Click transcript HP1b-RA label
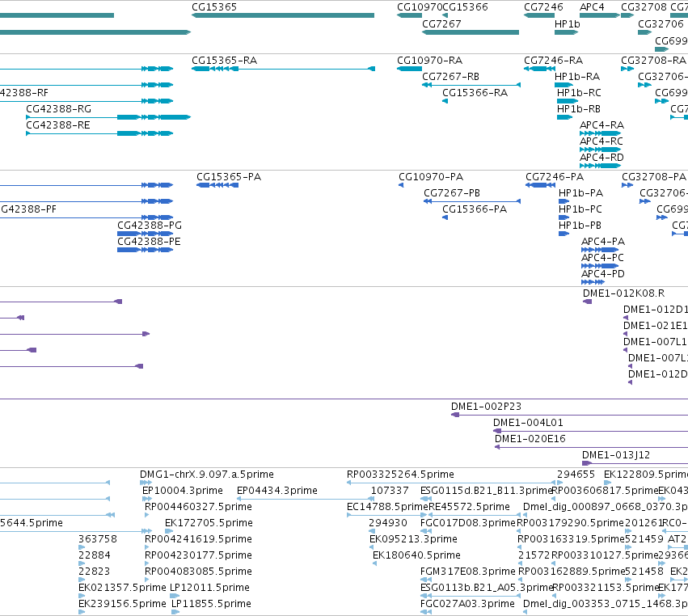The height and width of the screenshot is (616, 688). 577,77
